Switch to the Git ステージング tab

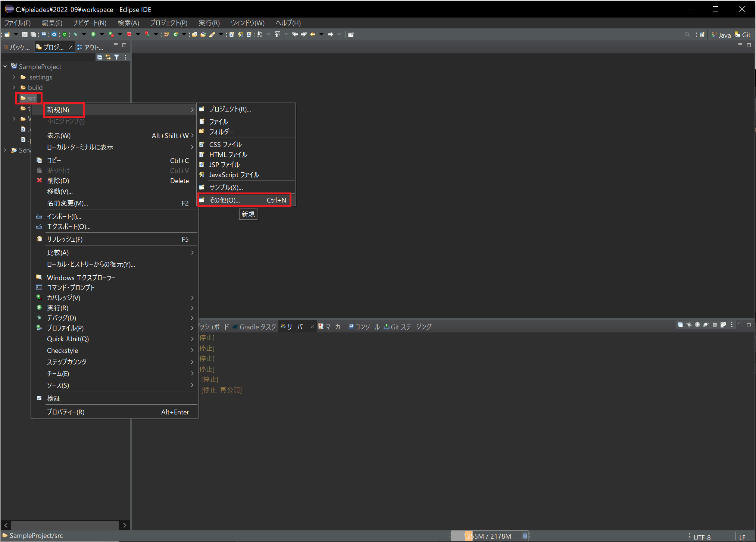coord(407,326)
